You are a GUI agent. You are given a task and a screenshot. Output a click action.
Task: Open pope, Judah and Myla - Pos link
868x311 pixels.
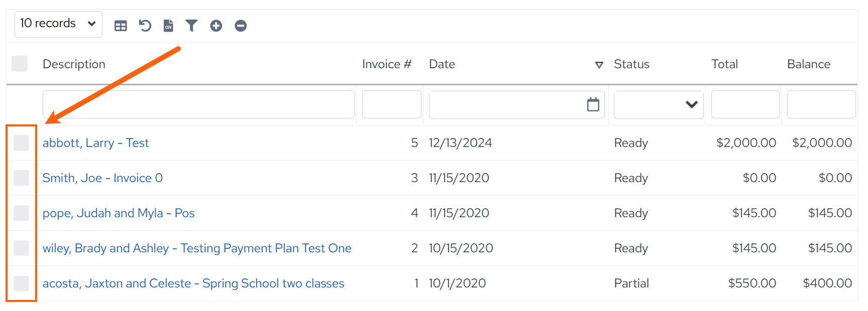[119, 213]
